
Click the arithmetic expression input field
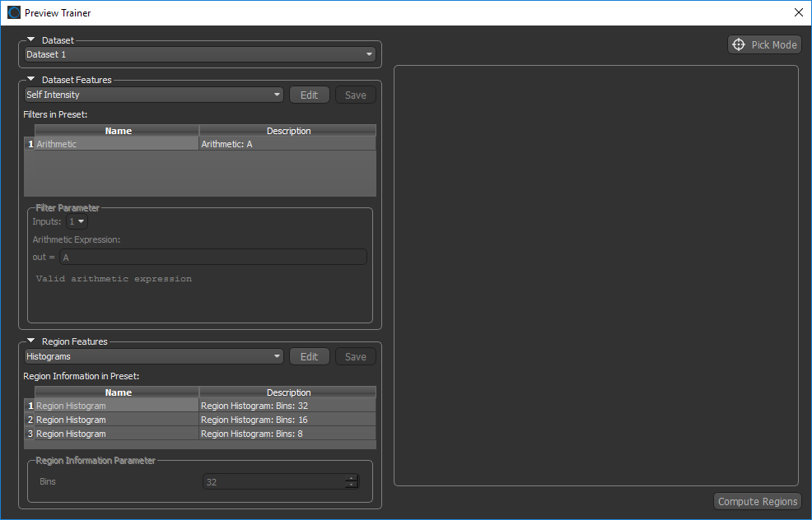[x=212, y=258]
